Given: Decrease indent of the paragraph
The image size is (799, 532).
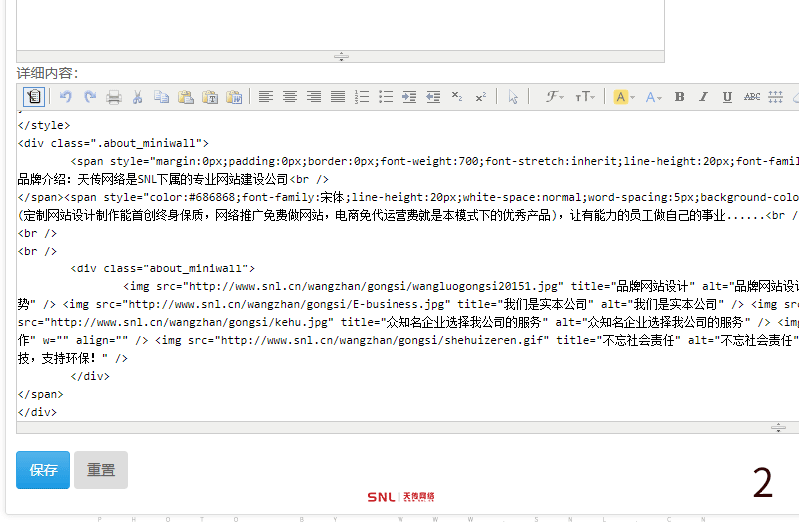Looking at the screenshot, I should (x=433, y=96).
